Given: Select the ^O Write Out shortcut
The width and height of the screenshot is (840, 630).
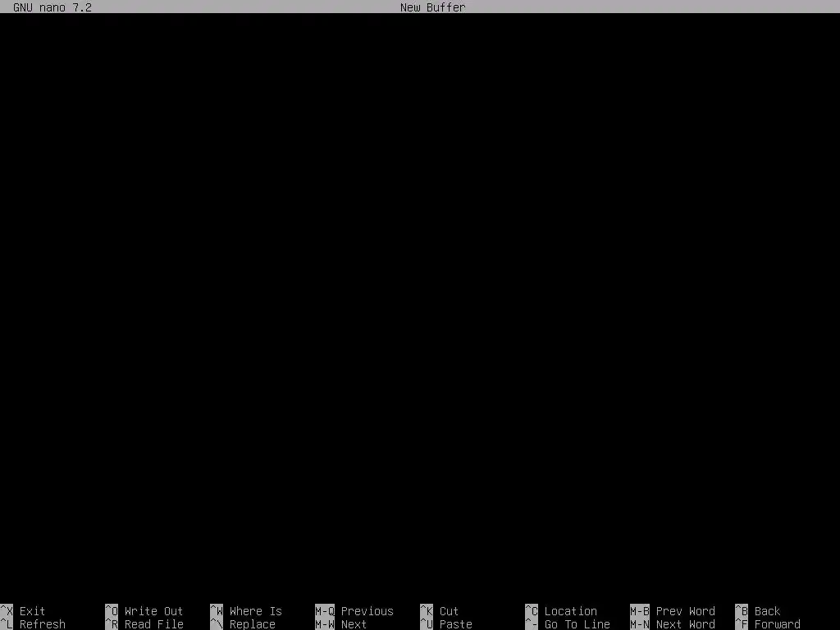Looking at the screenshot, I should click(x=144, y=611).
